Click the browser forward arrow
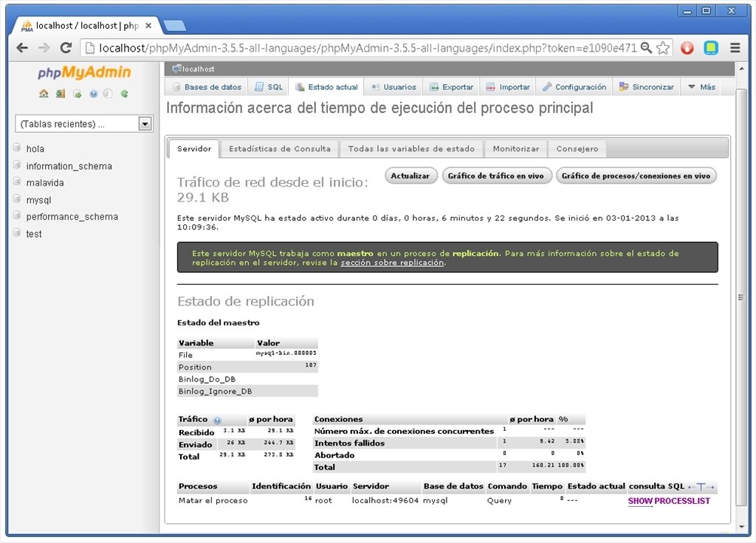The image size is (756, 543). pyautogui.click(x=44, y=48)
